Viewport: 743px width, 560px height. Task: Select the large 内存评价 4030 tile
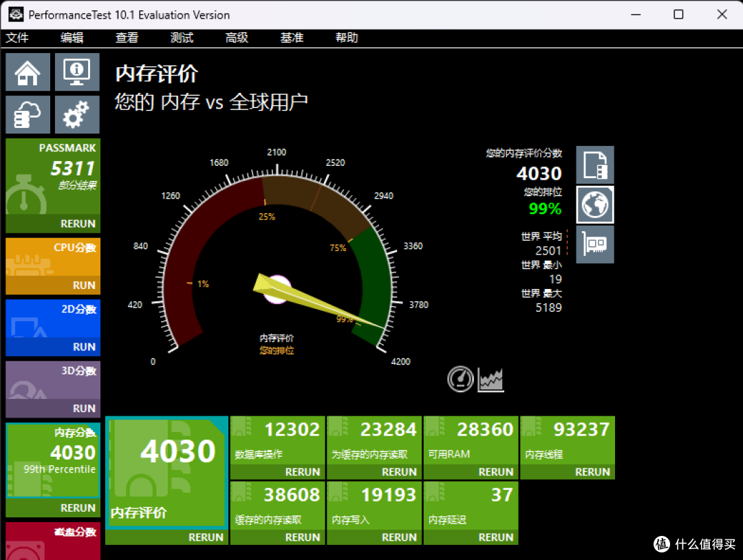click(x=166, y=473)
